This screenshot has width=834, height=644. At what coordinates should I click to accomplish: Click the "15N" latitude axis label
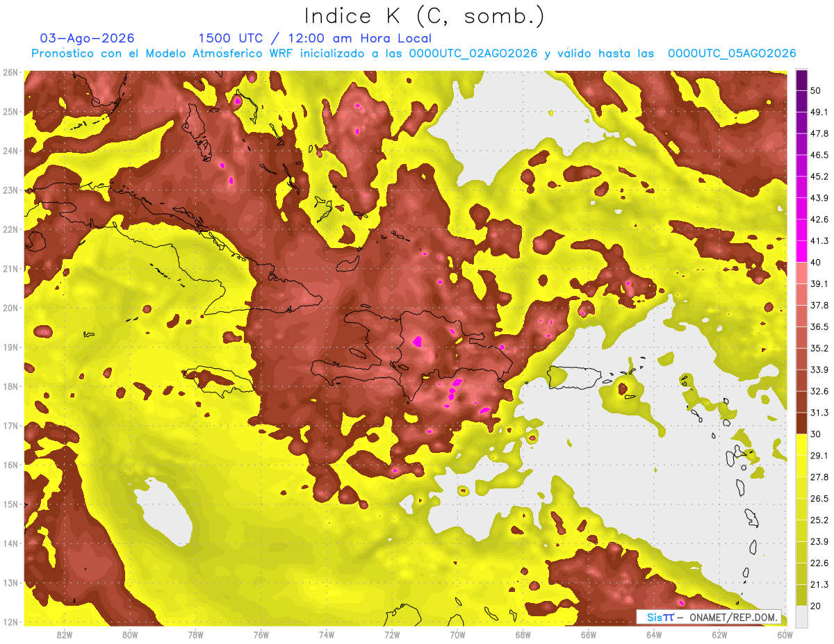coord(10,504)
